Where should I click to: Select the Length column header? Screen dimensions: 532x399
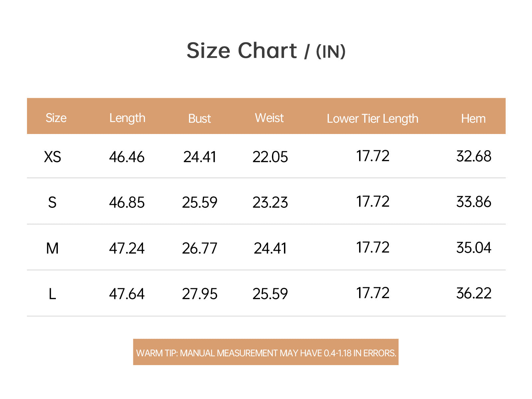pyautogui.click(x=127, y=118)
